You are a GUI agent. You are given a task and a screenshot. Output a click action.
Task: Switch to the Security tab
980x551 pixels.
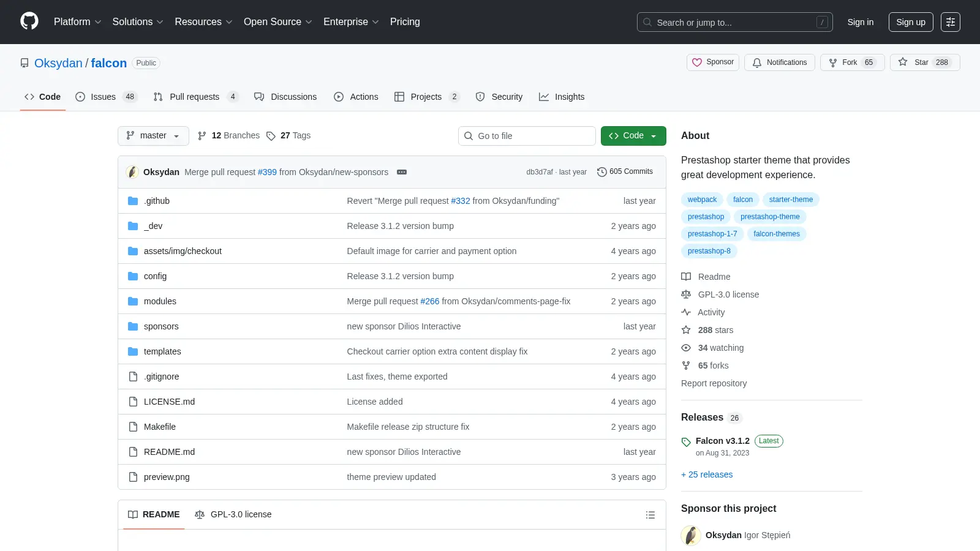[499, 97]
